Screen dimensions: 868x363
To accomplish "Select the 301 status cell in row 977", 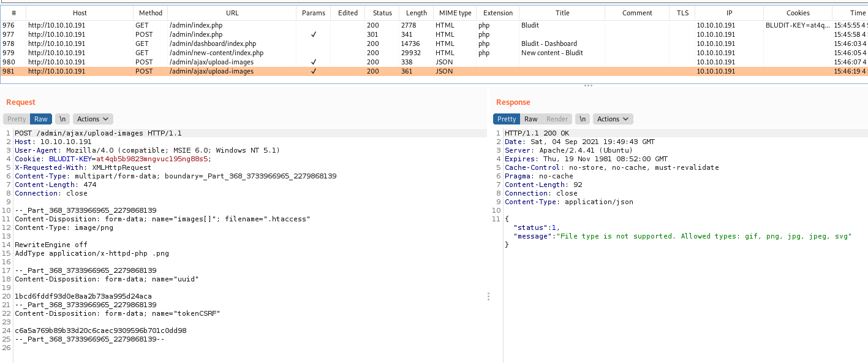I will coord(373,34).
